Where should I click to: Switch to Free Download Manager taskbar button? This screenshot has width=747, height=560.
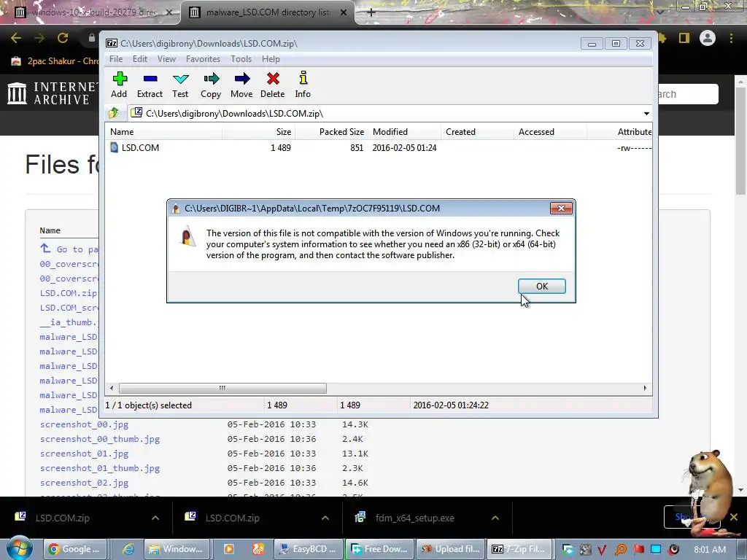[x=379, y=549]
